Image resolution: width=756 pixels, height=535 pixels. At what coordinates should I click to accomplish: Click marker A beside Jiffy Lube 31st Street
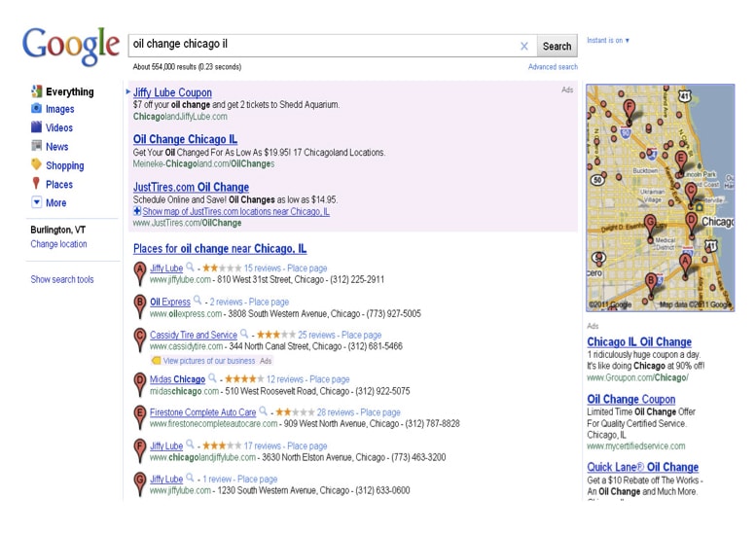point(140,272)
